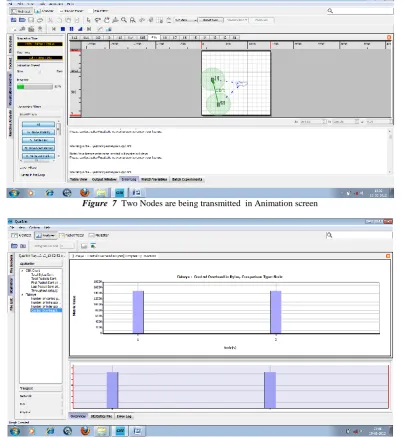This screenshot has width=408, height=438.
Task: Switch to Analyzer mode in the animation window
Action: tap(45, 11)
